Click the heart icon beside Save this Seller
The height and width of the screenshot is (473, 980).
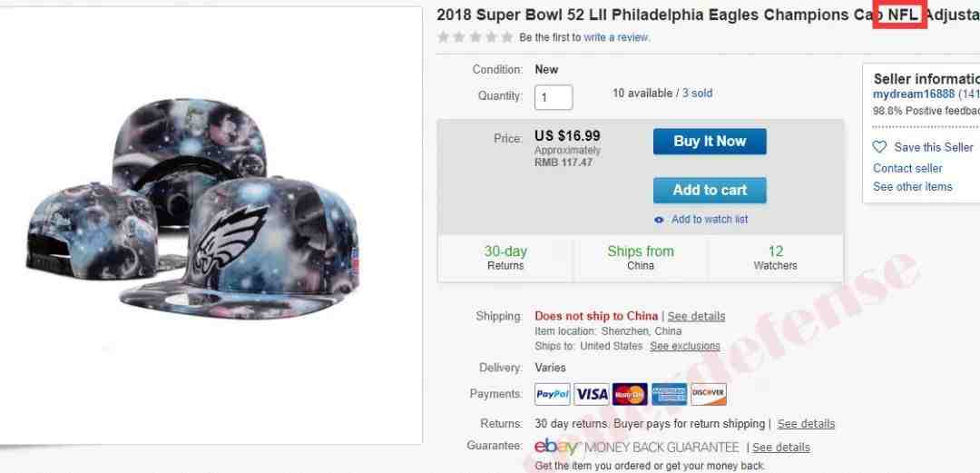tap(879, 147)
